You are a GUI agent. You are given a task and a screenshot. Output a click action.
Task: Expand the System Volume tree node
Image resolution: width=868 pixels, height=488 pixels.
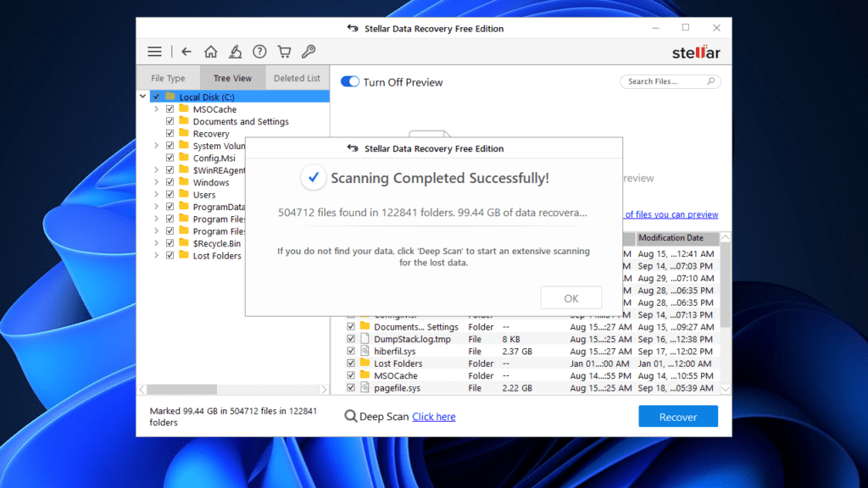point(156,146)
